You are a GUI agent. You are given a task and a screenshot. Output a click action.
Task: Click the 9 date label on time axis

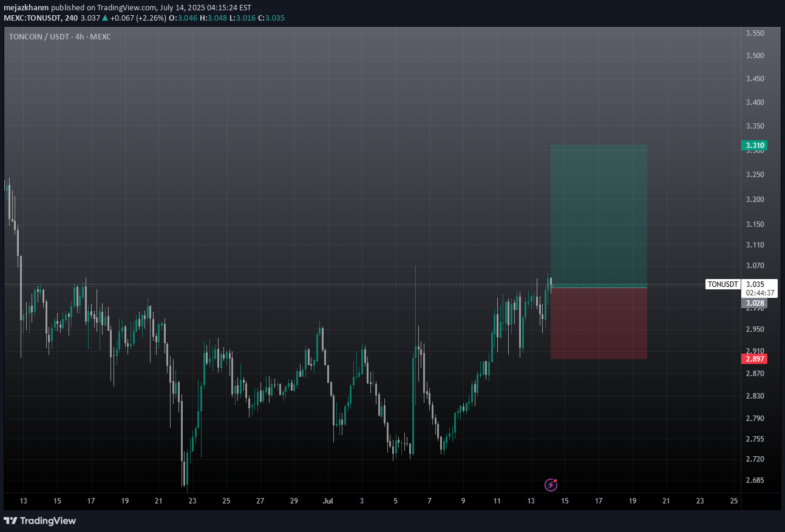[463, 501]
